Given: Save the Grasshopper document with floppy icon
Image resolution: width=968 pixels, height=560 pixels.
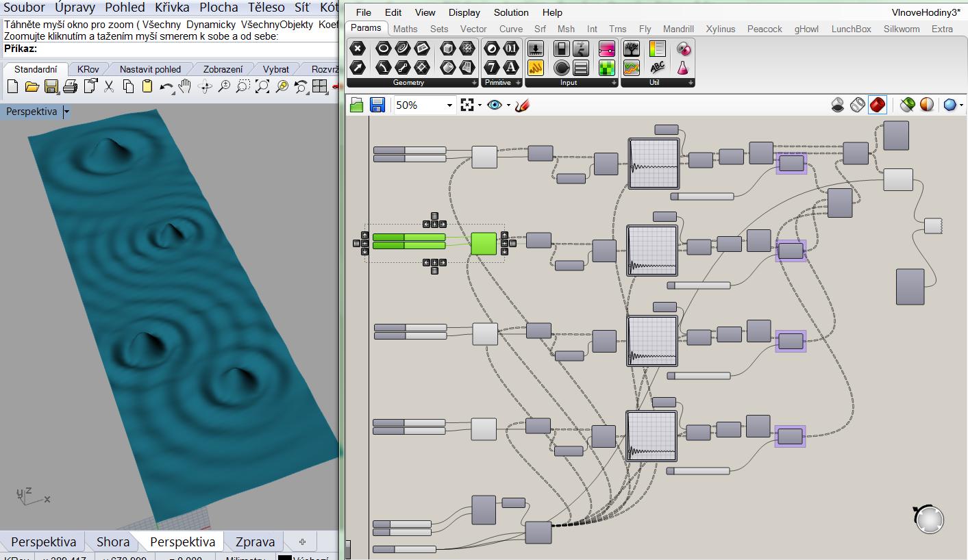Looking at the screenshot, I should coord(377,105).
